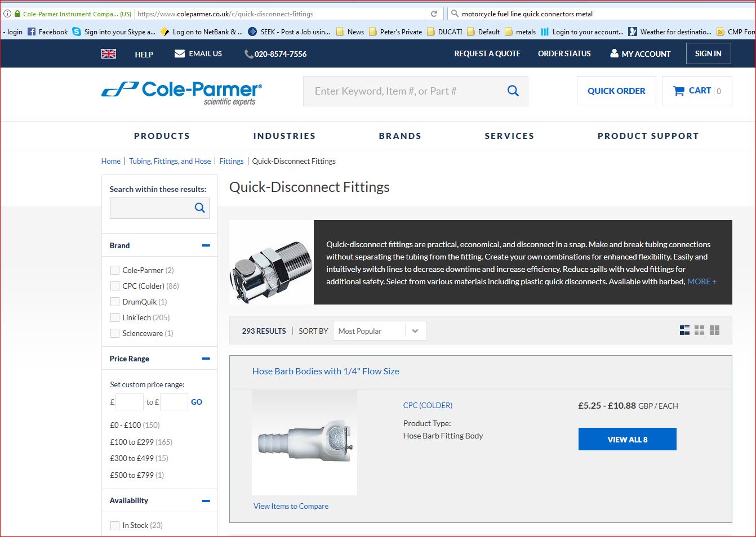Click the shopping cart icon
This screenshot has height=537, width=756.
(679, 91)
